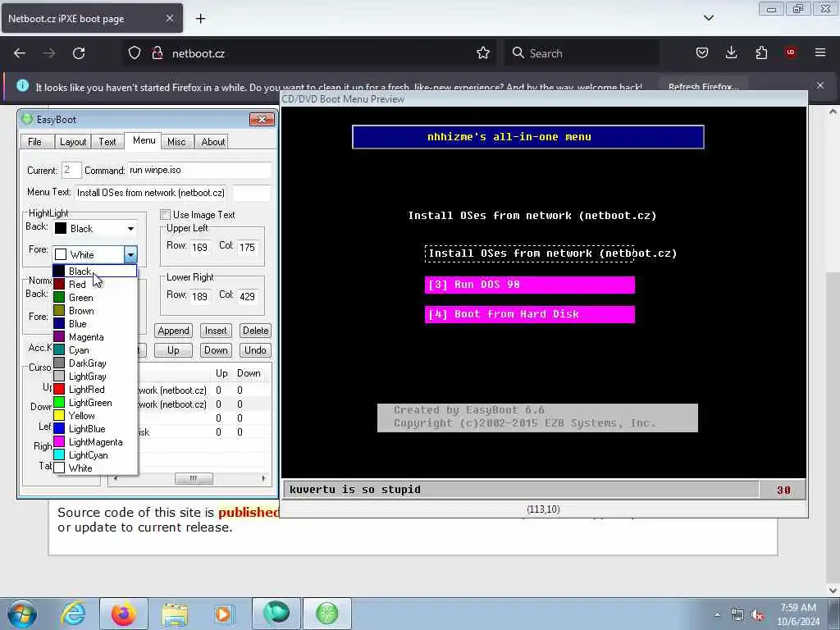The height and width of the screenshot is (630, 840).
Task: Switch to Firefox in the taskbar
Action: pos(123,614)
